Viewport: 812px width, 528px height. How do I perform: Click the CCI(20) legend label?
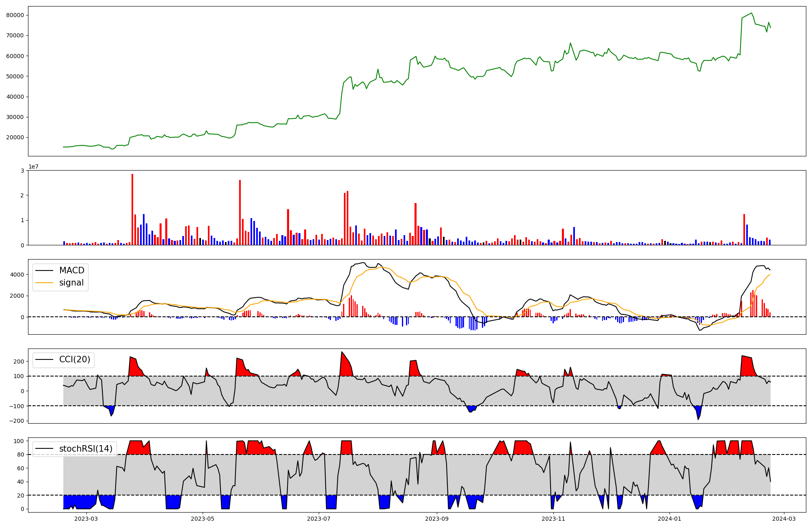(x=75, y=359)
